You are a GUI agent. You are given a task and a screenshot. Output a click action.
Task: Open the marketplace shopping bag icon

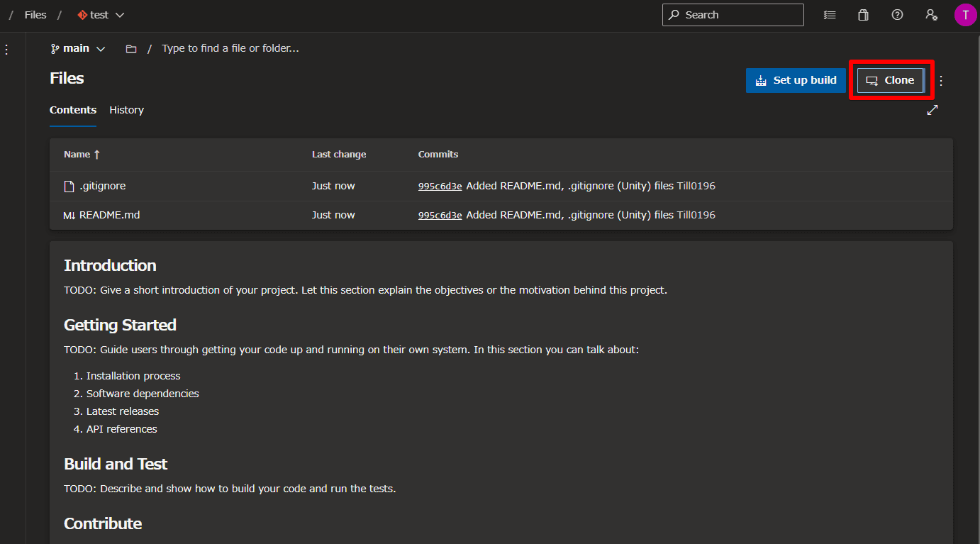tap(863, 15)
